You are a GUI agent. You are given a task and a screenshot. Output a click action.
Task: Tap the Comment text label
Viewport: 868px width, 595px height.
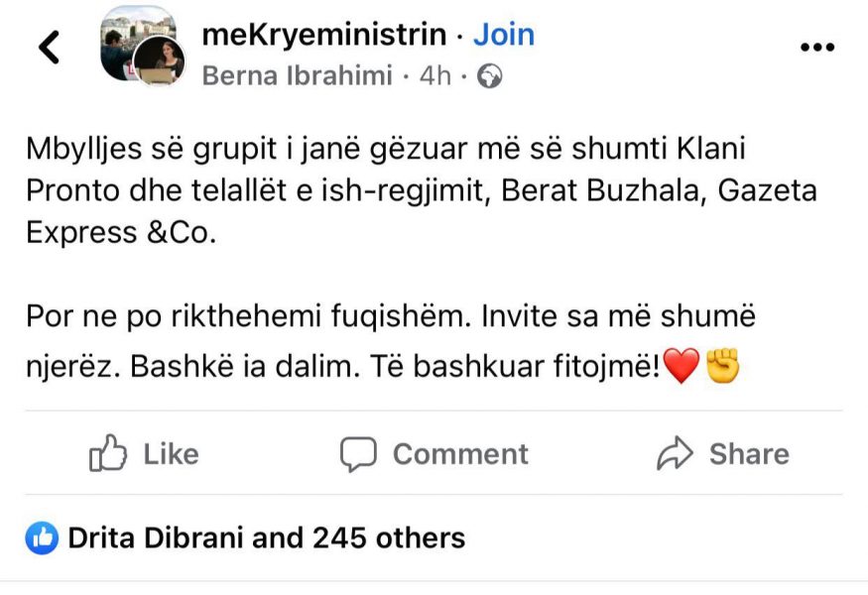[460, 454]
